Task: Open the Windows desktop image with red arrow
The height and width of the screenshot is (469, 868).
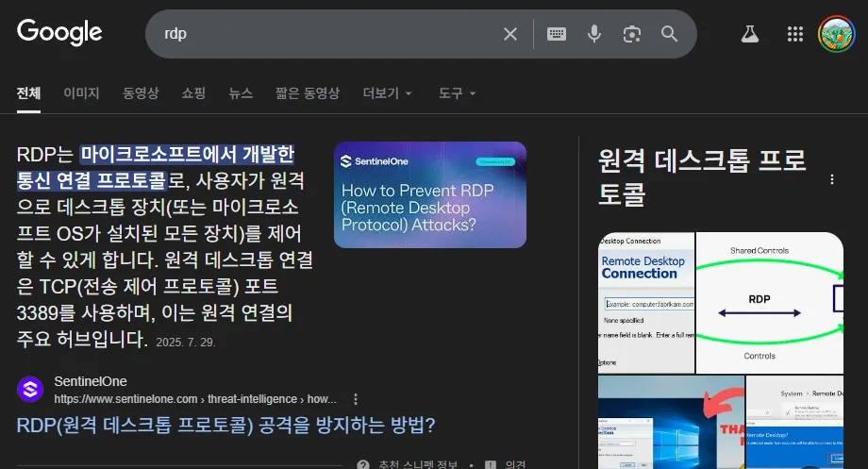Action: (671, 422)
